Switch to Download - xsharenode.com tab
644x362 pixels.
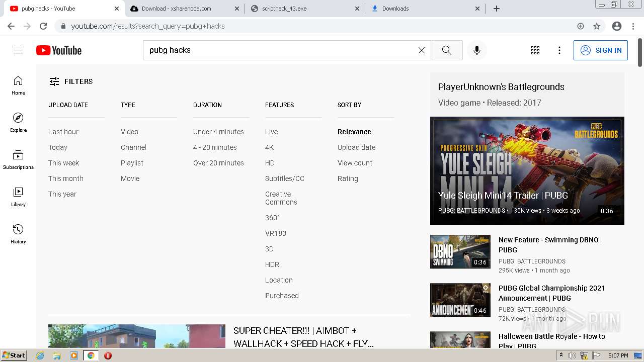coord(184,9)
